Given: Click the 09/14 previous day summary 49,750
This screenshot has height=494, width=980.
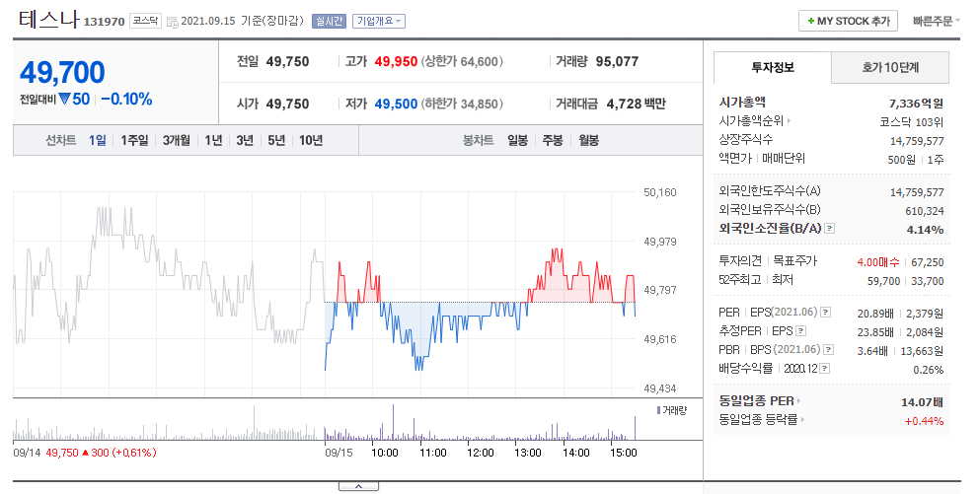Looking at the screenshot, I should coord(62,453).
